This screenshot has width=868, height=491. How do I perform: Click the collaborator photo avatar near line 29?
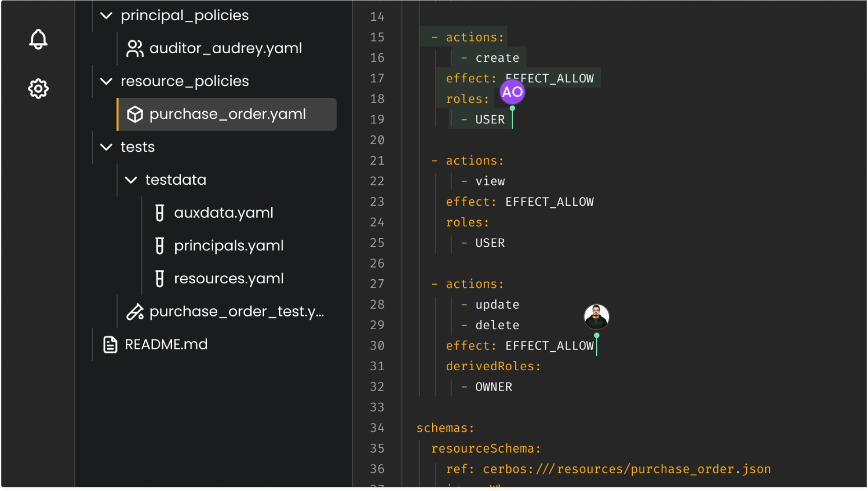point(596,317)
